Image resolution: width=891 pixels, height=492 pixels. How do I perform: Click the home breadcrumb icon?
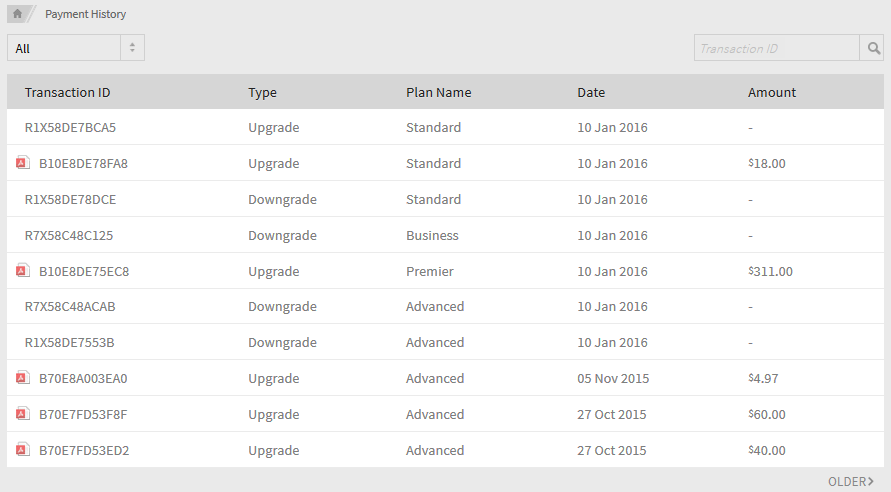pyautogui.click(x=17, y=14)
